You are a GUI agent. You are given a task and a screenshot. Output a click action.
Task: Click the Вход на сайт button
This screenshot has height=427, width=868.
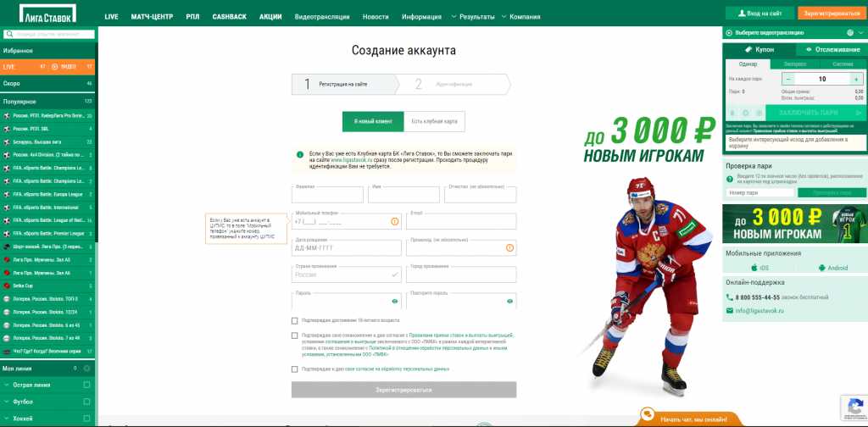click(x=759, y=13)
